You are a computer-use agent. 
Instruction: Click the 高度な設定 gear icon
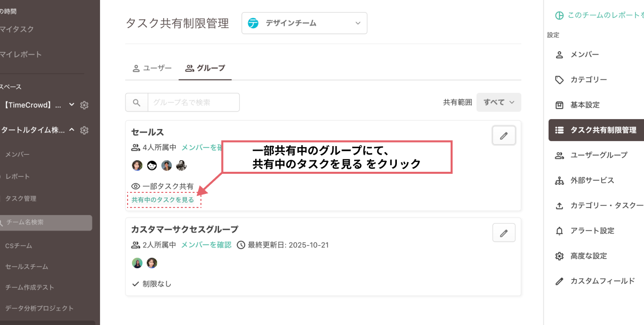pos(559,256)
